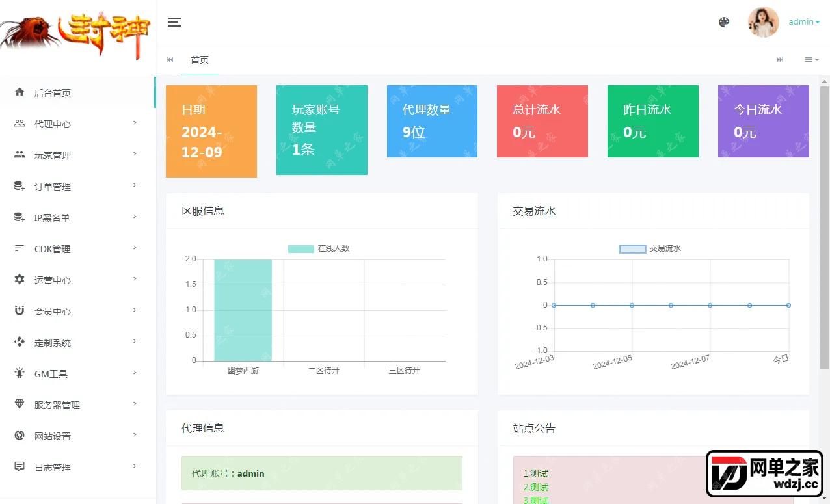830x504 pixels.
Task: Jump tabs backward with the rewind icon
Action: point(170,60)
